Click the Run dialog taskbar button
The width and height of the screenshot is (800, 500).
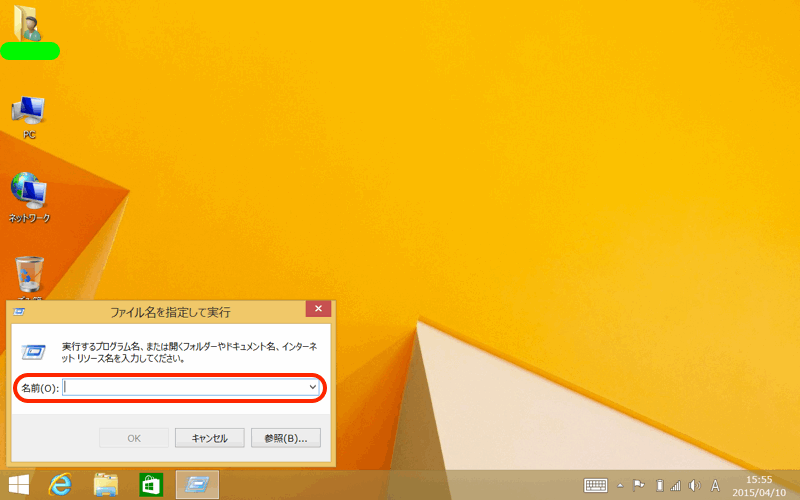[197, 485]
